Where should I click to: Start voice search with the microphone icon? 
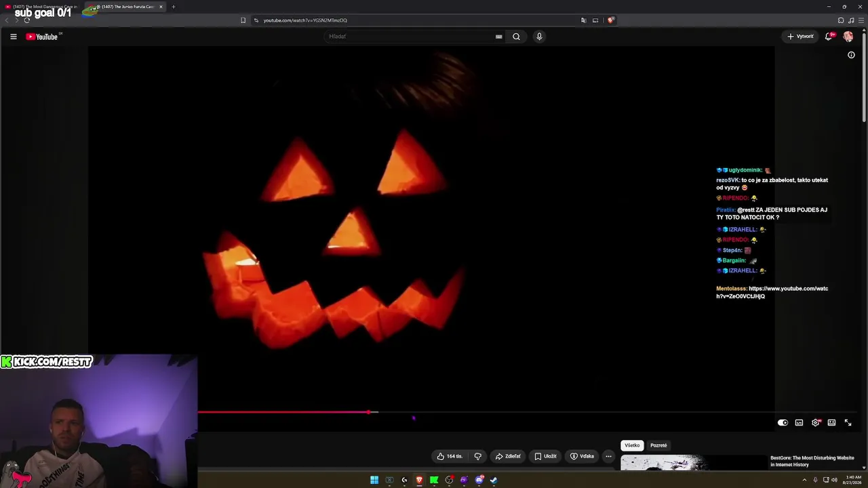(x=539, y=37)
